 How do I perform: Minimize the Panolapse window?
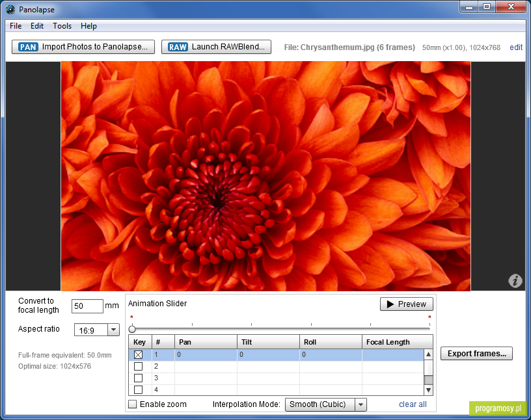(469, 7)
